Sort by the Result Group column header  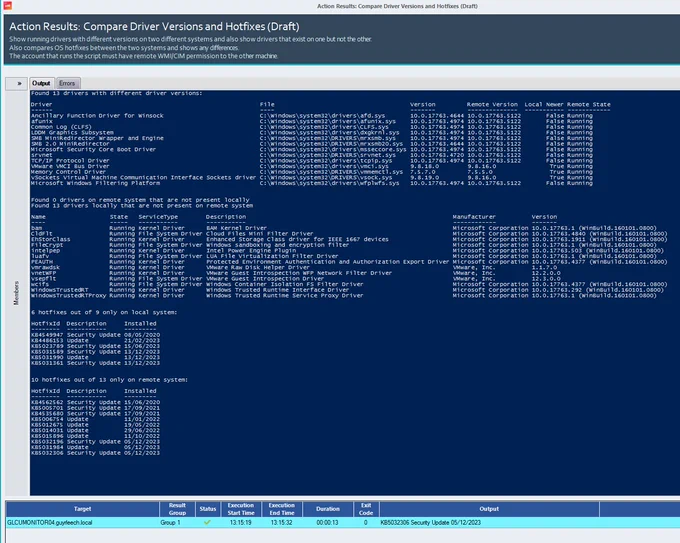coord(177,509)
